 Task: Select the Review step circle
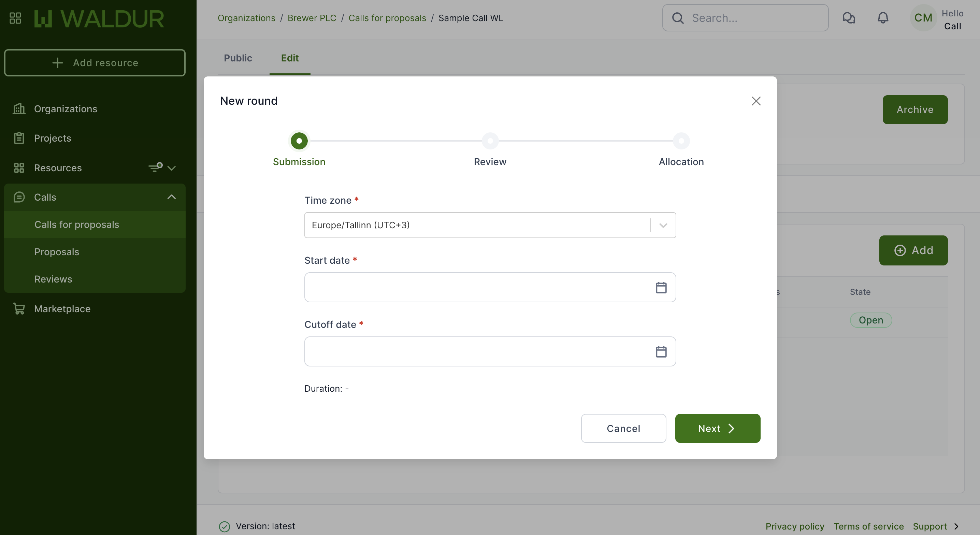click(x=490, y=141)
